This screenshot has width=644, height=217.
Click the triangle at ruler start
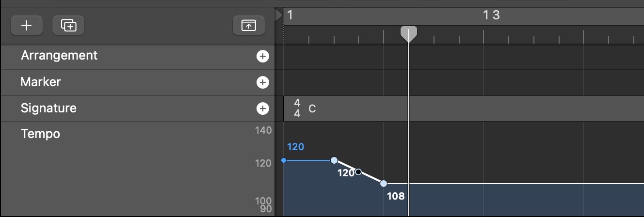pos(278,15)
